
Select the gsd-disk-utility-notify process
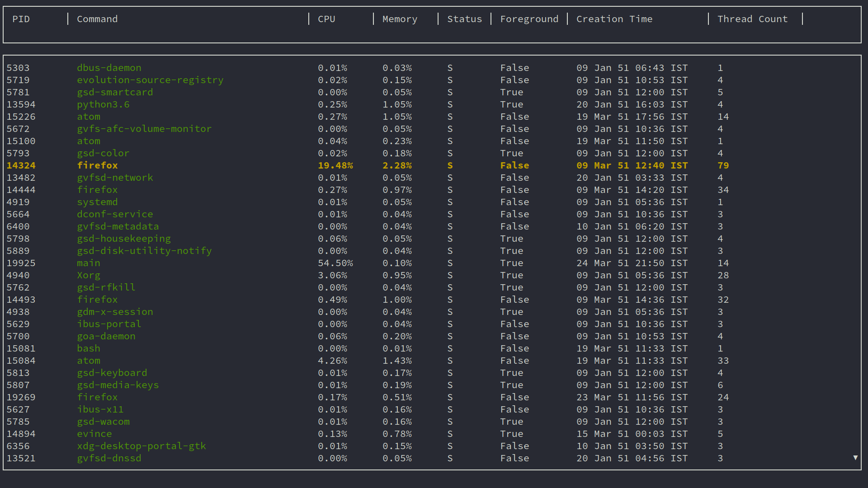(x=144, y=251)
